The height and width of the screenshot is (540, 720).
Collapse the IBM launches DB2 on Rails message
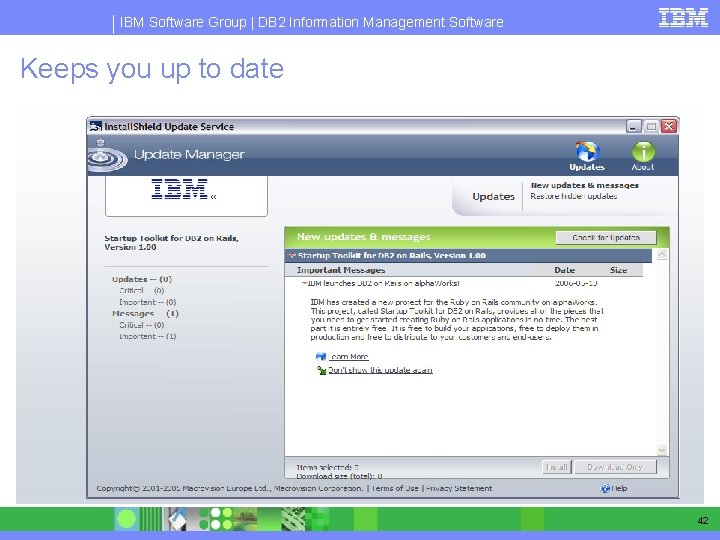coord(304,283)
